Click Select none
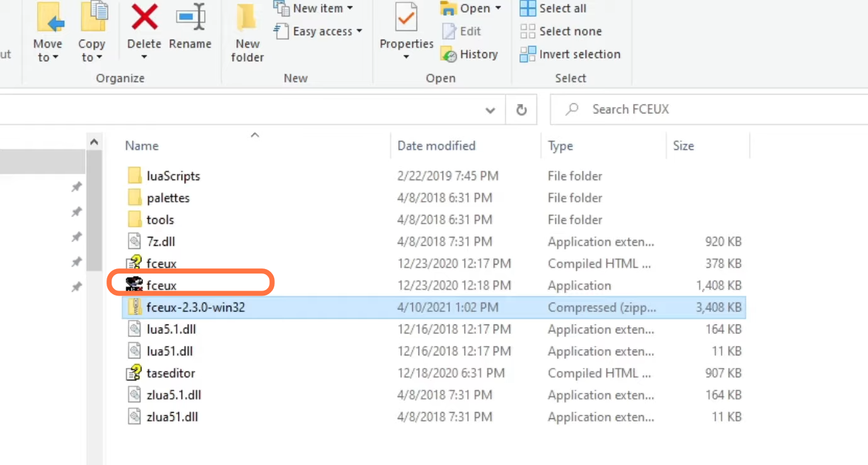This screenshot has height=465, width=868. [x=560, y=31]
